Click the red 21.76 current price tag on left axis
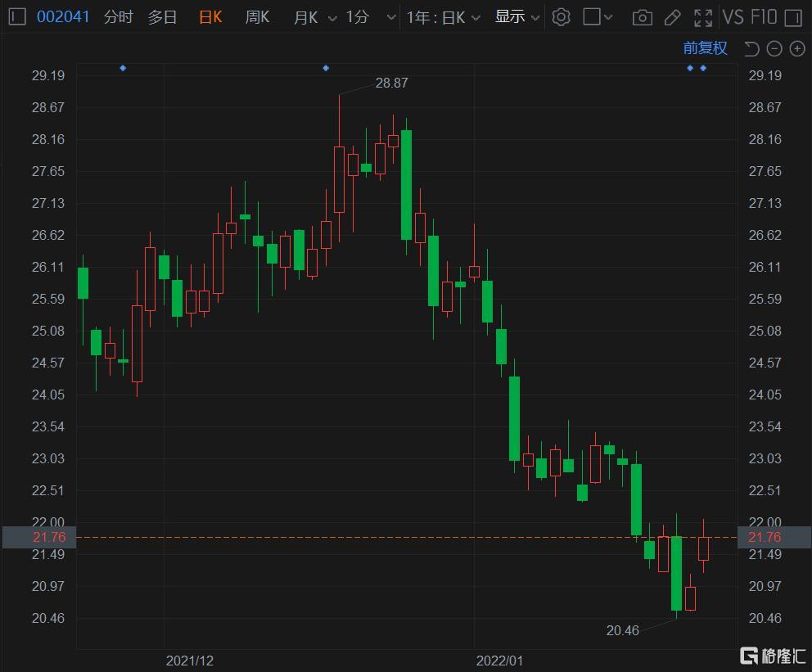This screenshot has width=812, height=672. point(39,537)
